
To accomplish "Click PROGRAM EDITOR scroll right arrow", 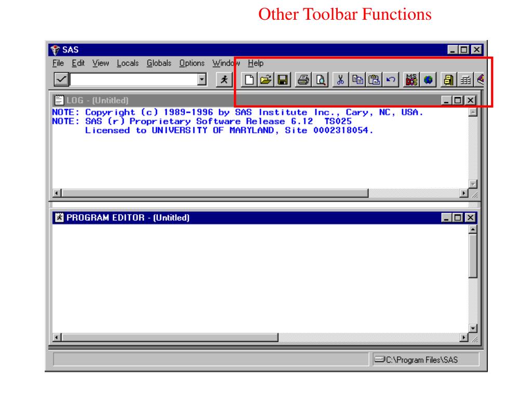I will 464,337.
